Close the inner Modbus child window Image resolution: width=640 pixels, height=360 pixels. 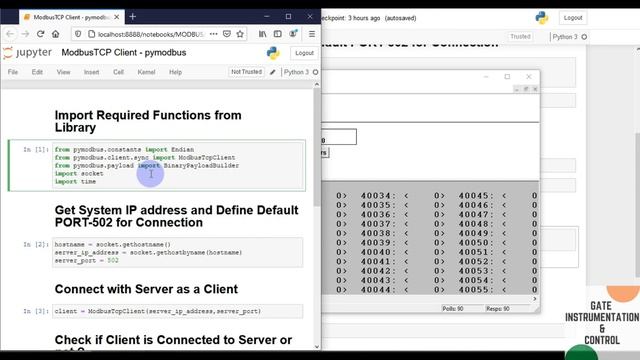pos(535,89)
